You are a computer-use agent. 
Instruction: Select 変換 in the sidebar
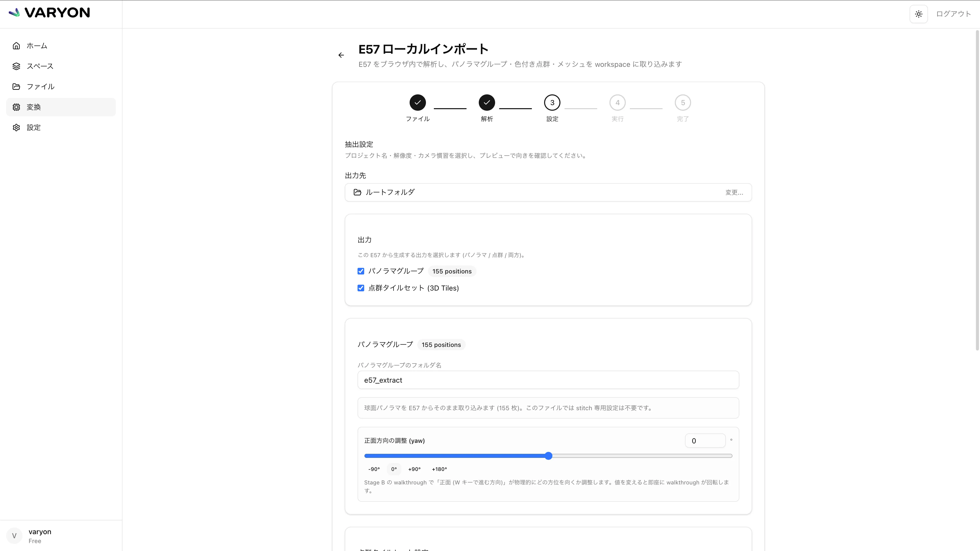pos(61,107)
